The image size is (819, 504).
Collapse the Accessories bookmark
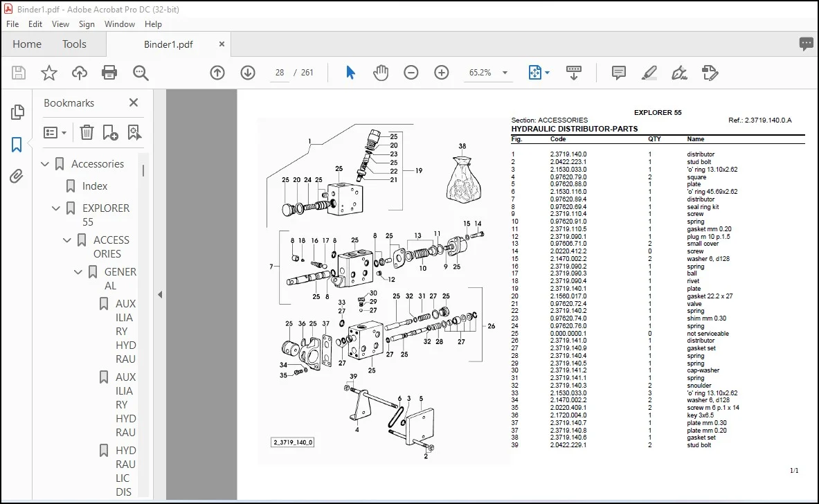point(45,164)
